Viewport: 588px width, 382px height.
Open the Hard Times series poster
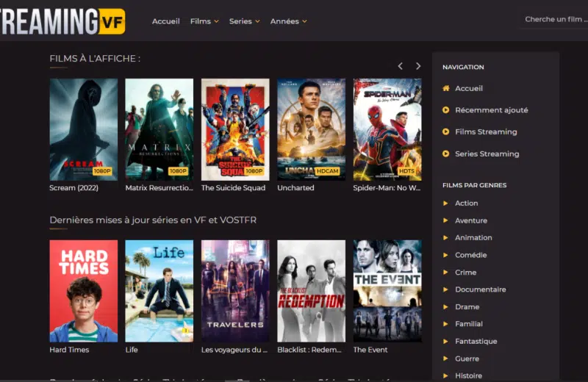coord(83,291)
